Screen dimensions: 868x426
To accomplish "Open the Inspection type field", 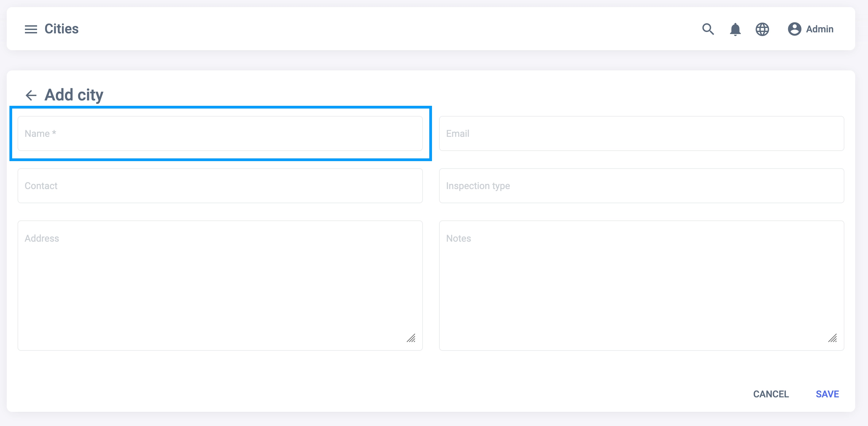I will click(641, 186).
